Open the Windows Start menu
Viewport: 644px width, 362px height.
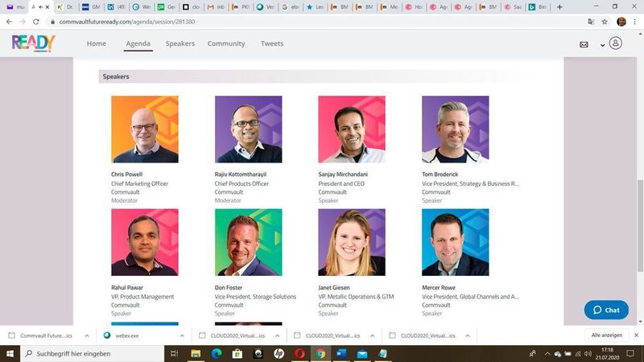(10, 353)
